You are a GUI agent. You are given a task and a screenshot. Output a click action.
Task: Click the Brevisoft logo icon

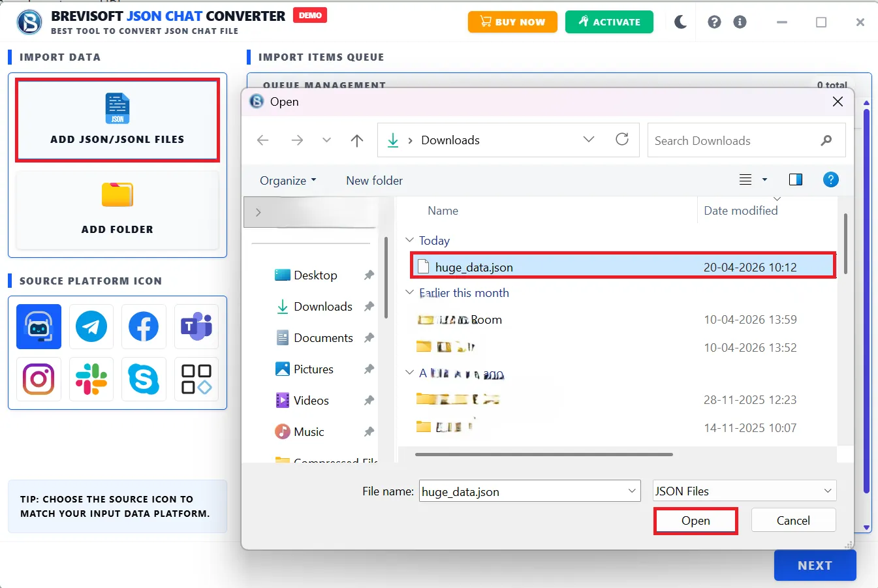[x=29, y=22]
